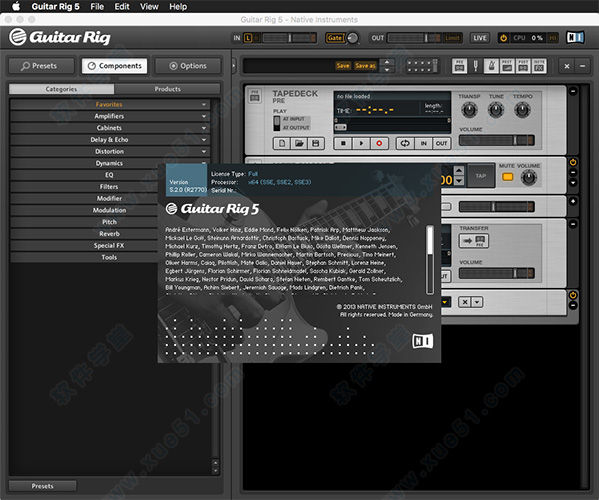This screenshot has width=599, height=500.
Task: Toggle the output Limit
Action: [452, 38]
